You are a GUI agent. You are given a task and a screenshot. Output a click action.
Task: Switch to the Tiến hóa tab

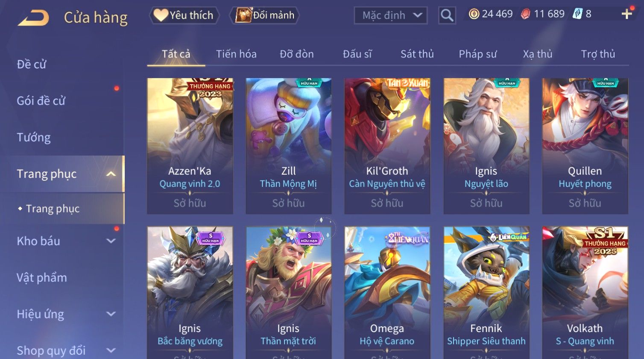tap(236, 54)
